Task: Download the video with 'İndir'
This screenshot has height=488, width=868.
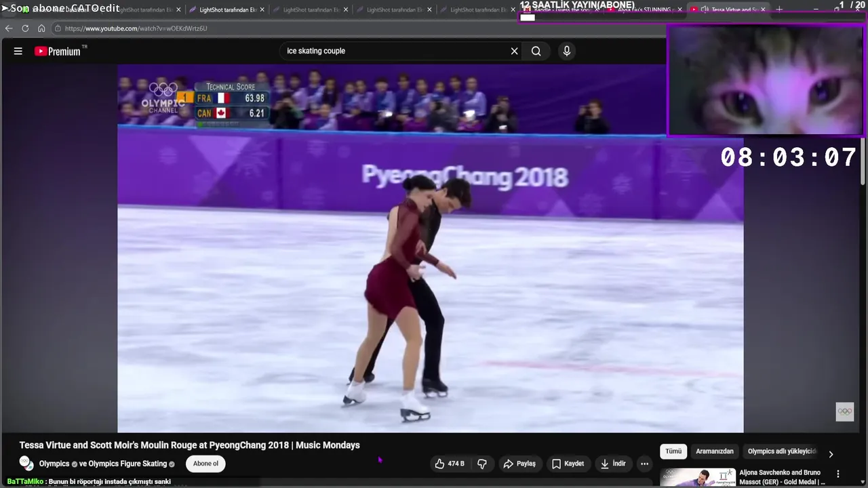Action: 613,464
